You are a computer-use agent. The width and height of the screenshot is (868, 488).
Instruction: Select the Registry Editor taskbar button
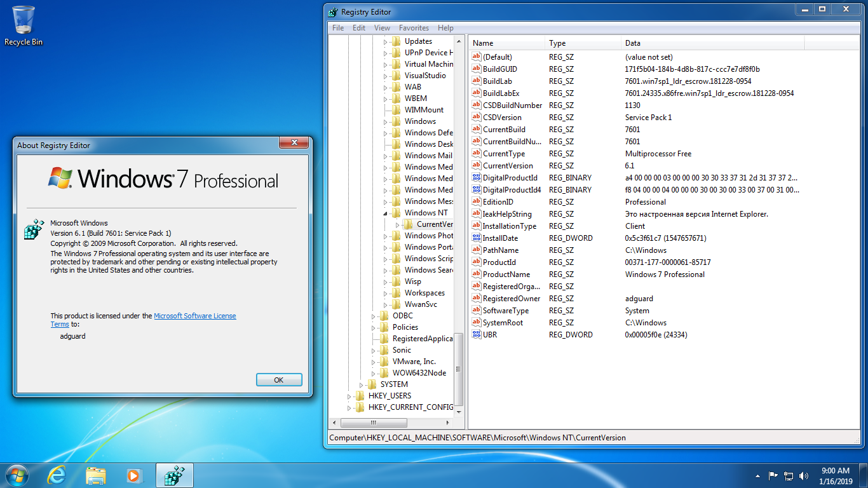tap(174, 475)
